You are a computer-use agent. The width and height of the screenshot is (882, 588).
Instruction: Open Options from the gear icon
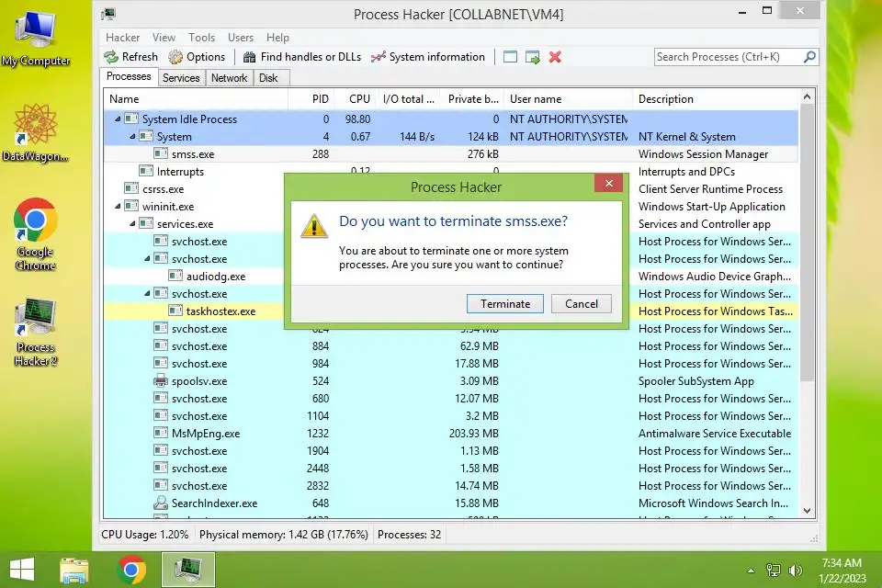[175, 57]
